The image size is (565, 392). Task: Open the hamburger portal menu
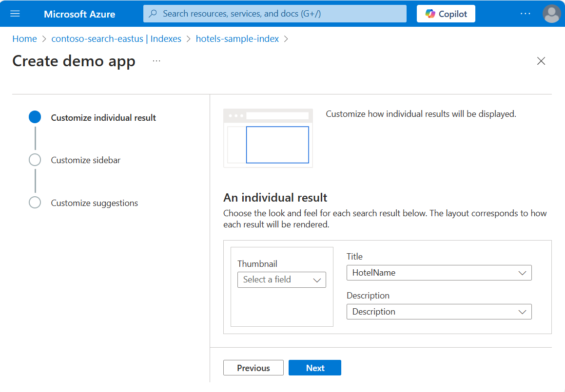(15, 14)
